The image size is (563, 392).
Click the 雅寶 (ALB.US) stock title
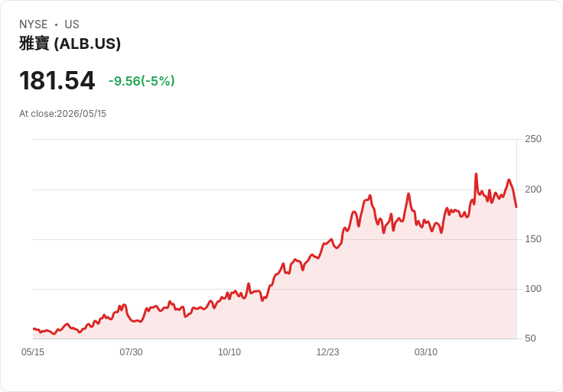pyautogui.click(x=70, y=44)
